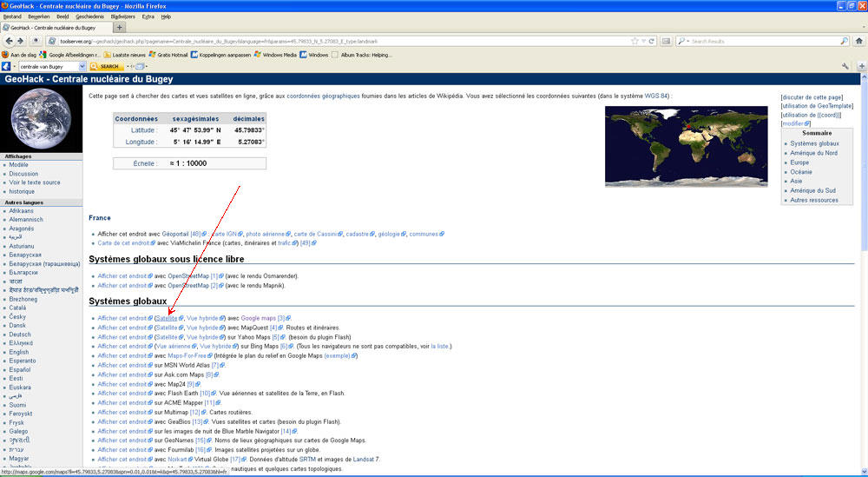
Task: Open the historique sidebar link
Action: pyautogui.click(x=22, y=191)
